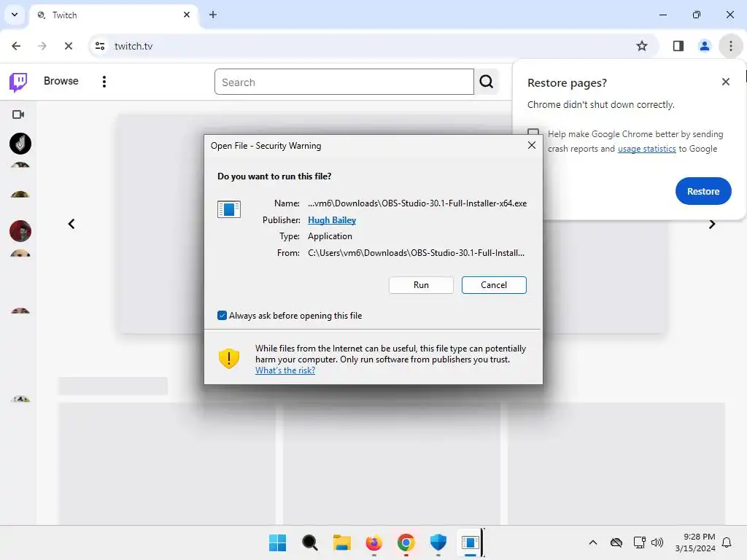The image size is (747, 560).
Task: Check the send crash reports checkbox
Action: [x=533, y=134]
